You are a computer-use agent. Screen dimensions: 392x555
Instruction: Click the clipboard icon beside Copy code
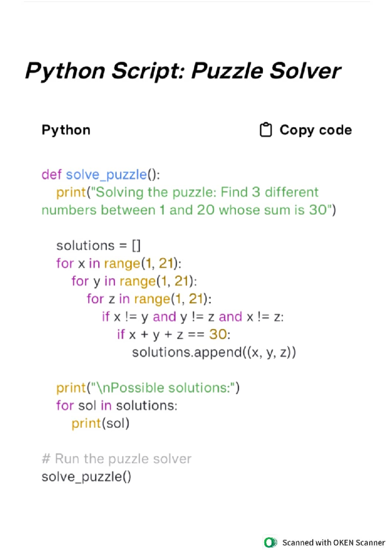pos(265,130)
